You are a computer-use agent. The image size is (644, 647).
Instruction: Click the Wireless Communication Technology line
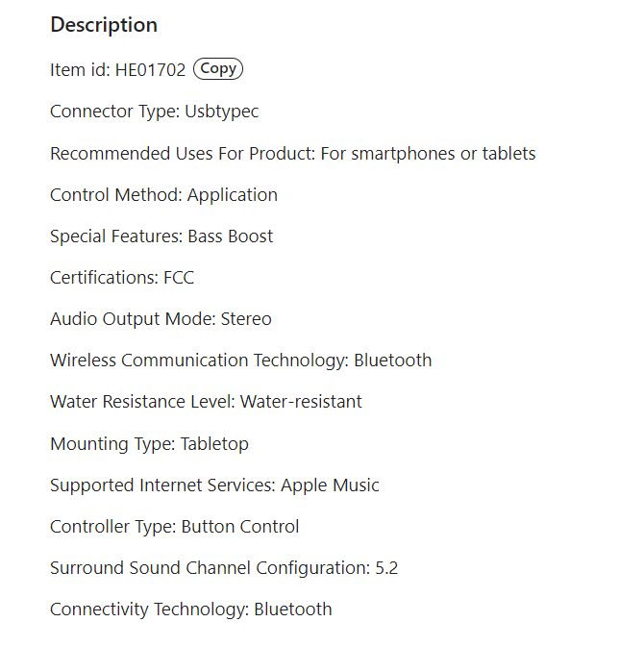coord(240,361)
